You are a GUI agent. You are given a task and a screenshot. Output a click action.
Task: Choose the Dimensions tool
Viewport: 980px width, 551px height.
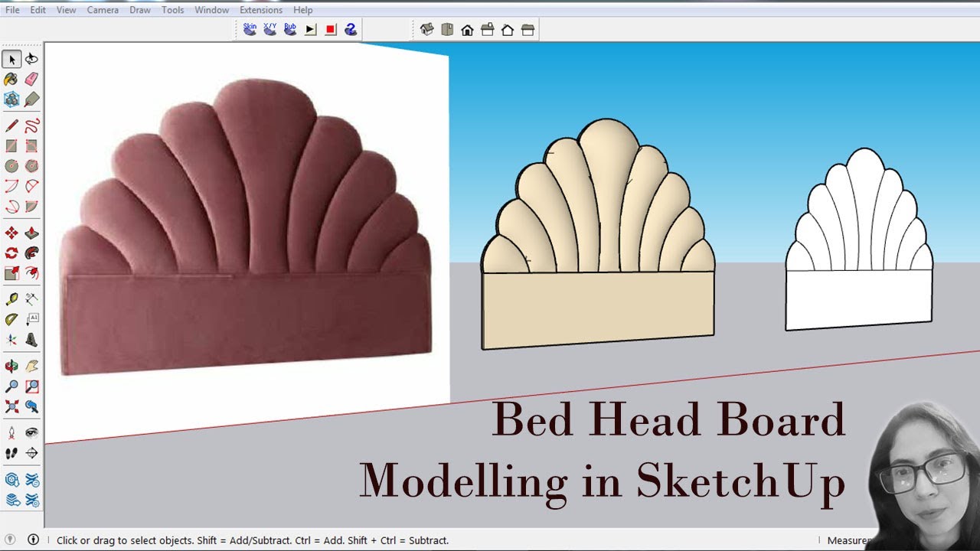tap(31, 299)
